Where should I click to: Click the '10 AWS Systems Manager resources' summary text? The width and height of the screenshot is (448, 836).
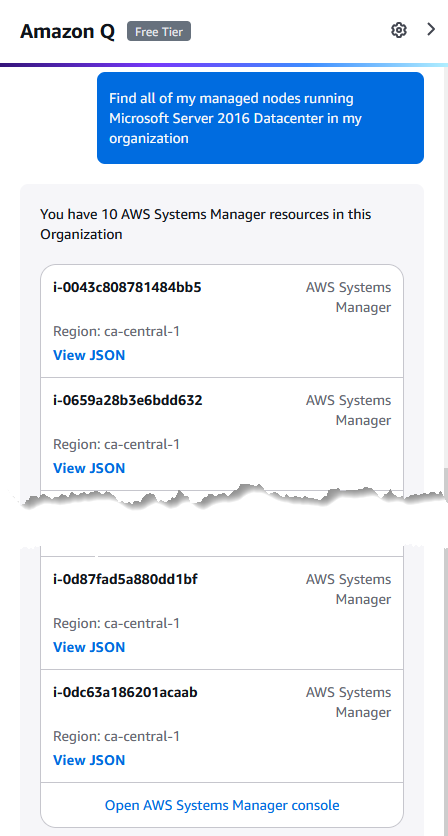coord(206,224)
